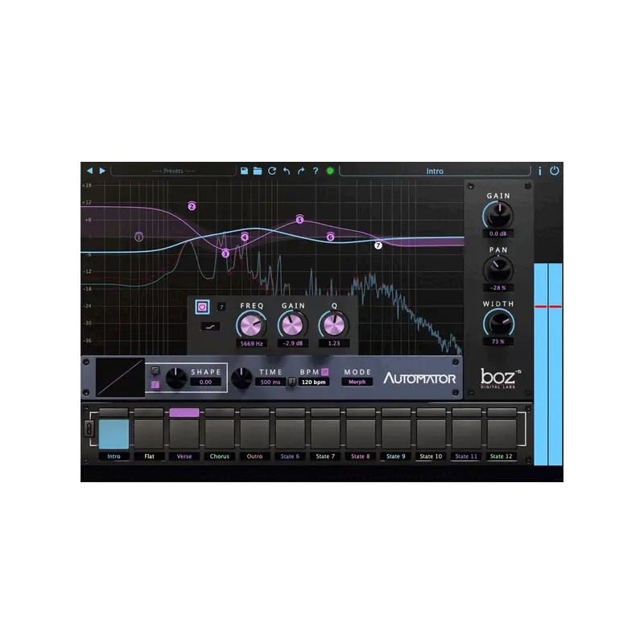This screenshot has width=644, height=644.
Task: Toggle the dark curve type button above the pink one
Action: 155,370
